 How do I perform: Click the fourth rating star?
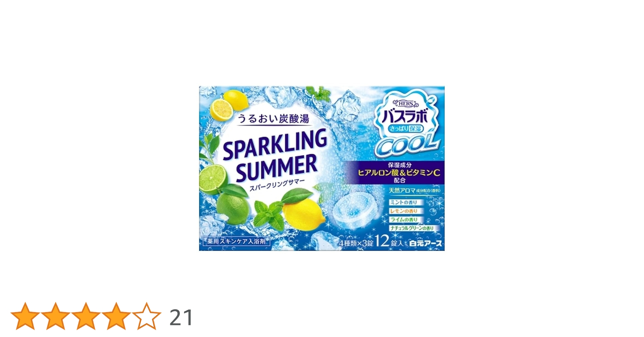pos(116,316)
